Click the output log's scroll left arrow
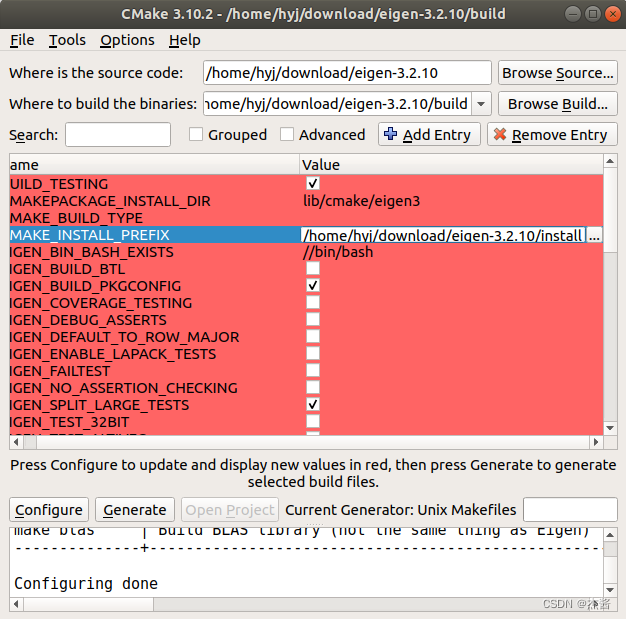This screenshot has height=619, width=626. pyautogui.click(x=16, y=604)
